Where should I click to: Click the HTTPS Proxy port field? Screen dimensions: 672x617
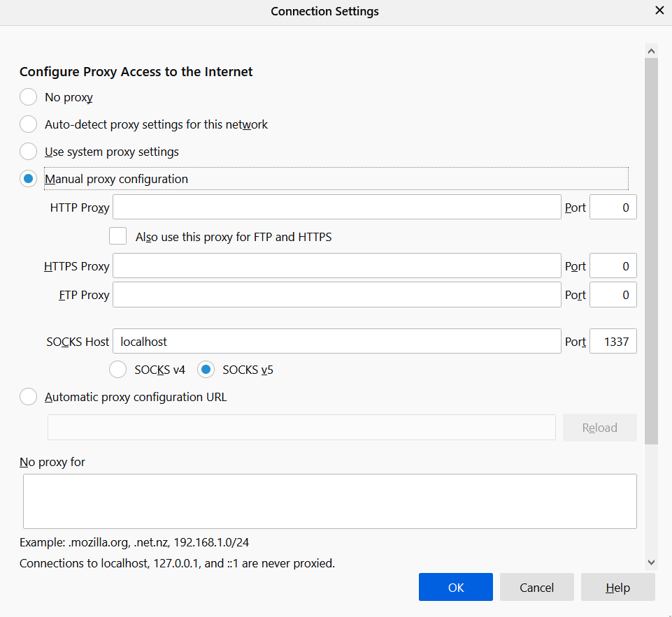[x=613, y=266]
